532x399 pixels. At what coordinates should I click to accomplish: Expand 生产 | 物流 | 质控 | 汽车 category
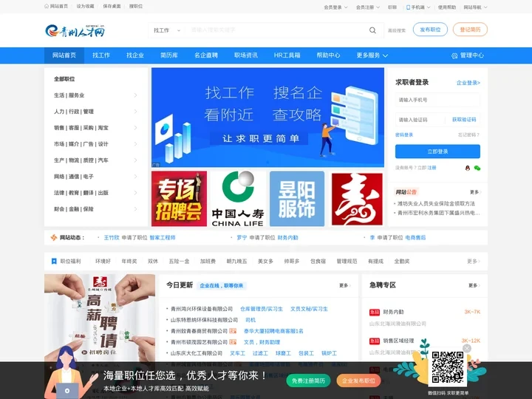(x=95, y=160)
